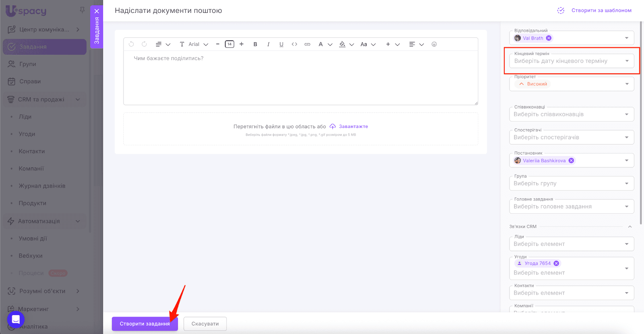Image resolution: width=644 pixels, height=334 pixels.
Task: Open the emoji picker
Action: tap(434, 44)
